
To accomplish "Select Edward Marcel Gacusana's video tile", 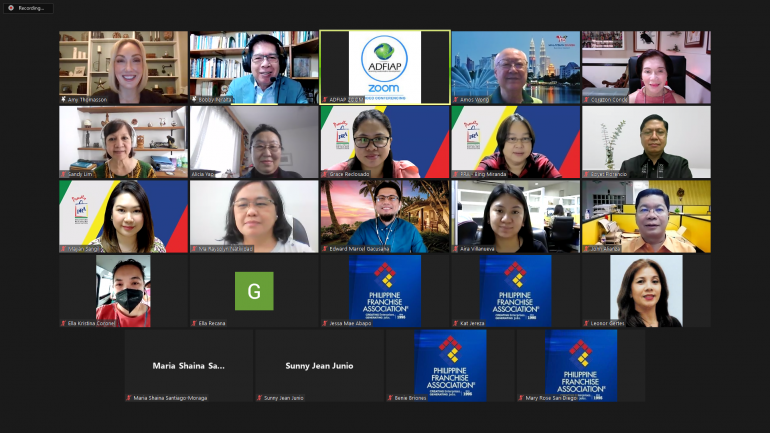I will pos(385,216).
